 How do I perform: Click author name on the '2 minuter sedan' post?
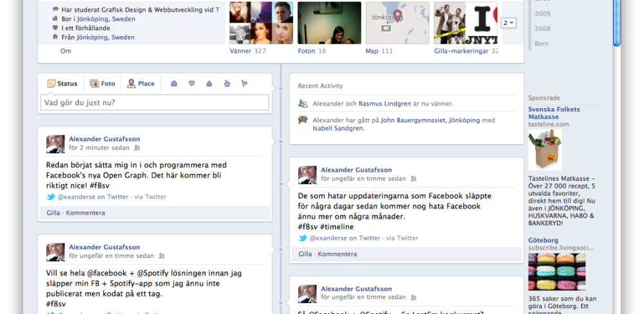pos(104,139)
